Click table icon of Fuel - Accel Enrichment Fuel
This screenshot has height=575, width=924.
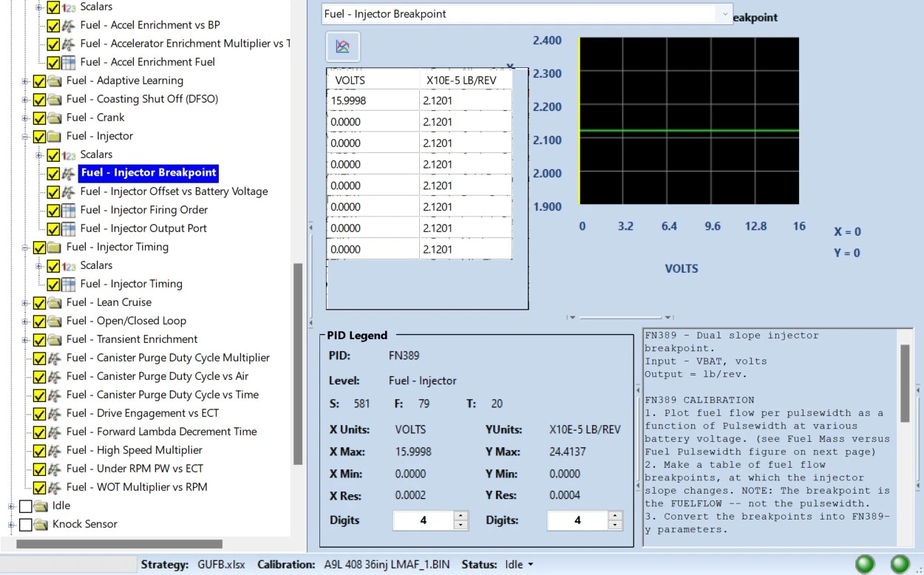click(68, 62)
